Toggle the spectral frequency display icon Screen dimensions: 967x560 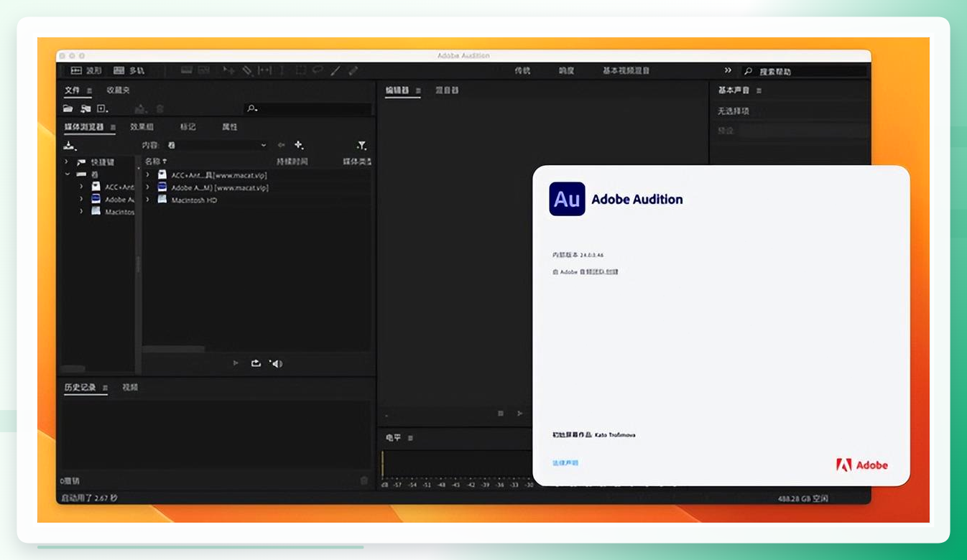[x=187, y=70]
